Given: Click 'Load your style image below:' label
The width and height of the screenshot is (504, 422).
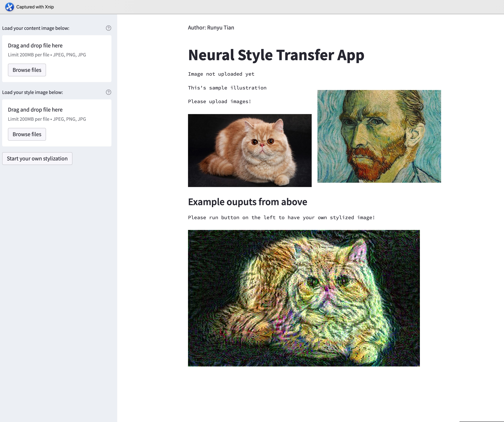Looking at the screenshot, I should point(33,92).
